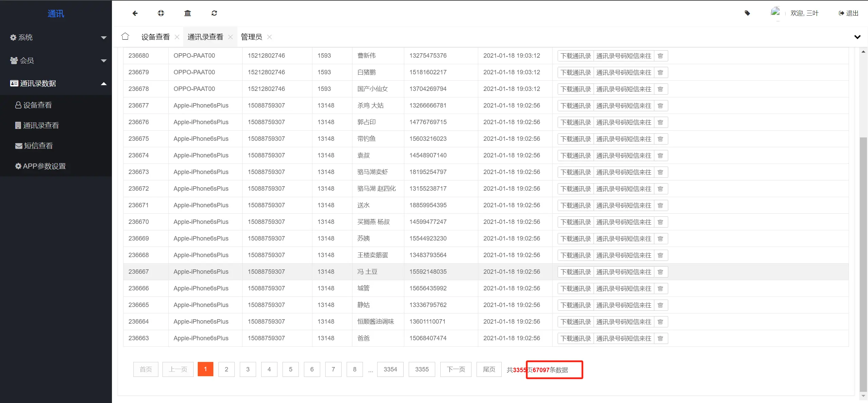
Task: Click trash icon for row 236667
Action: point(660,272)
